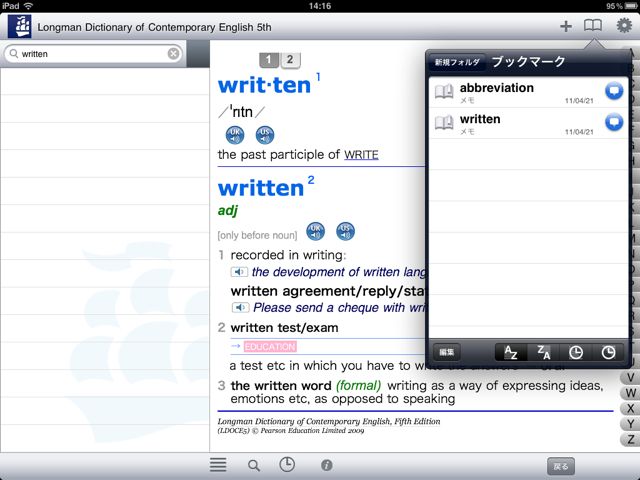640x480 pixels.
Task: Tap the Longman ship logo icon
Action: pyautogui.click(x=19, y=27)
